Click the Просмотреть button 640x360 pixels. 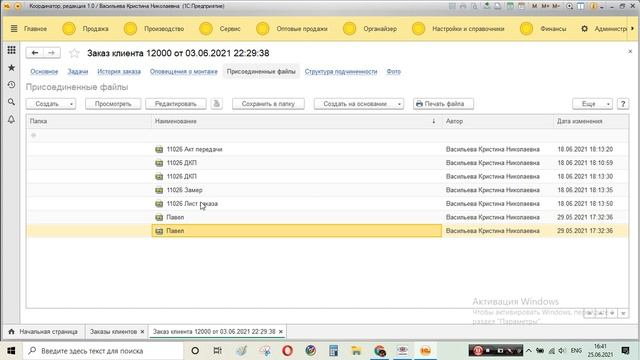point(113,104)
